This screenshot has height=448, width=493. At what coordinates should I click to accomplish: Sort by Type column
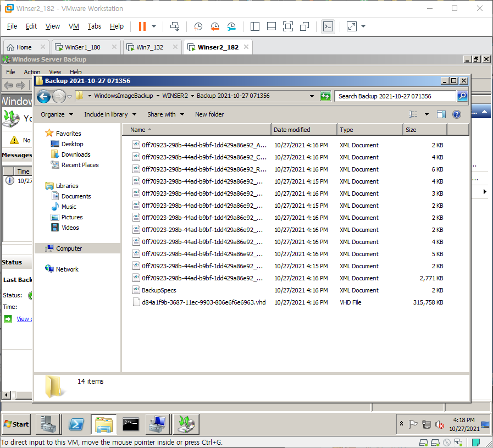point(370,130)
